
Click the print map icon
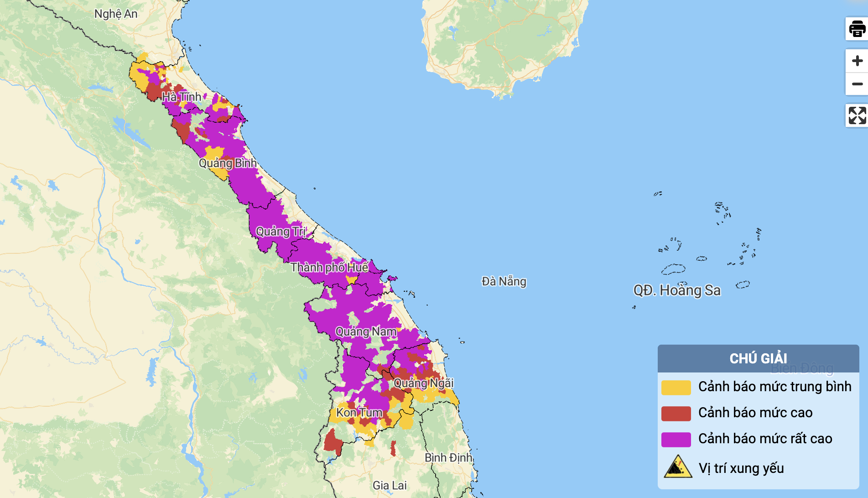click(857, 29)
